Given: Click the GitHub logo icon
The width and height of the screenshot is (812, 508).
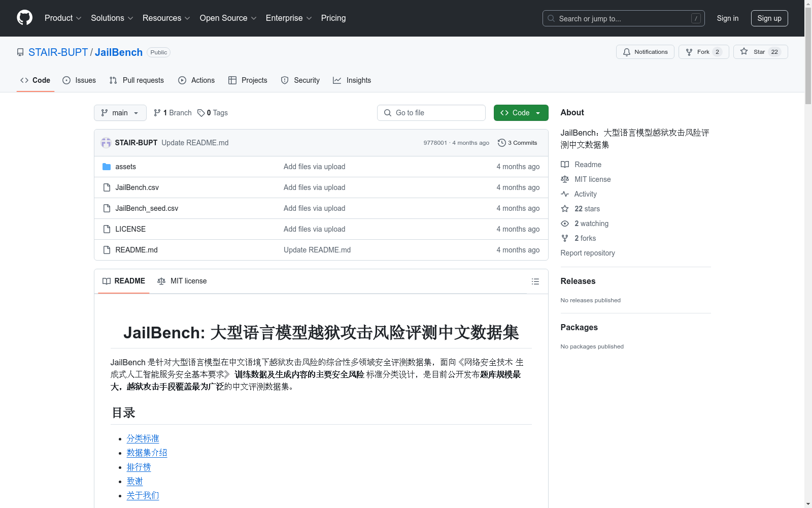Looking at the screenshot, I should coord(24,18).
